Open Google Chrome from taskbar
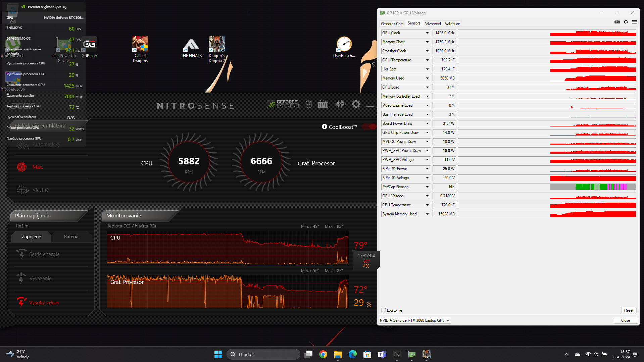 click(323, 354)
